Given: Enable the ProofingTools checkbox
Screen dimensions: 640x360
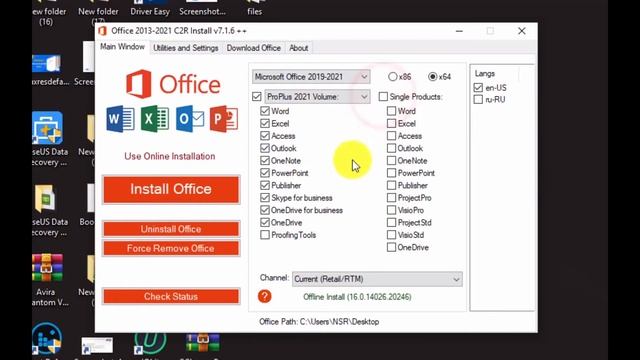Looking at the screenshot, I should coord(265,235).
